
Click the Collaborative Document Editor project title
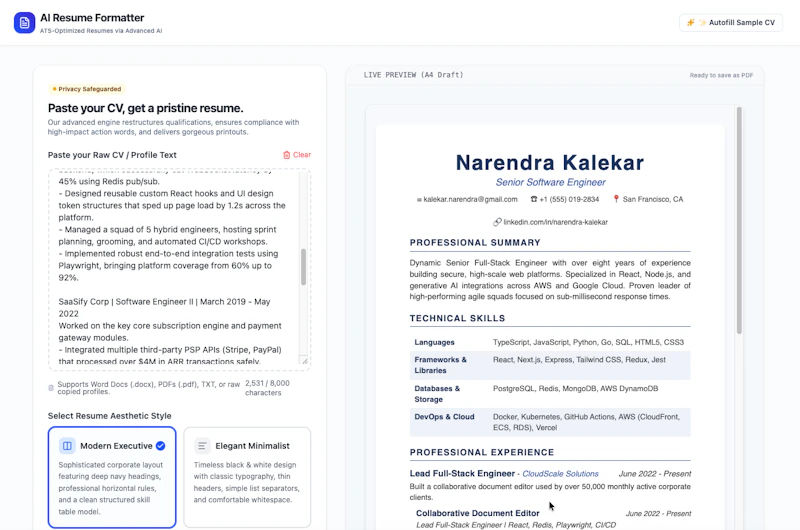pyautogui.click(x=478, y=513)
